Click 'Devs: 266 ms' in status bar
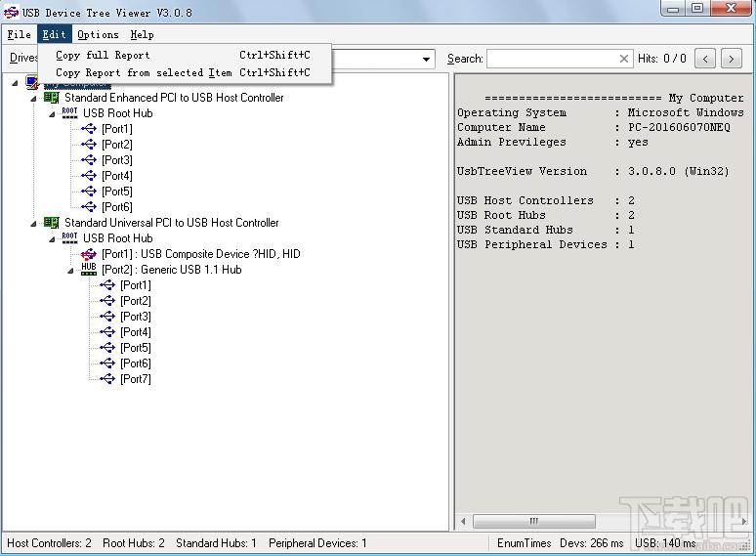The width and height of the screenshot is (756, 556). (592, 543)
